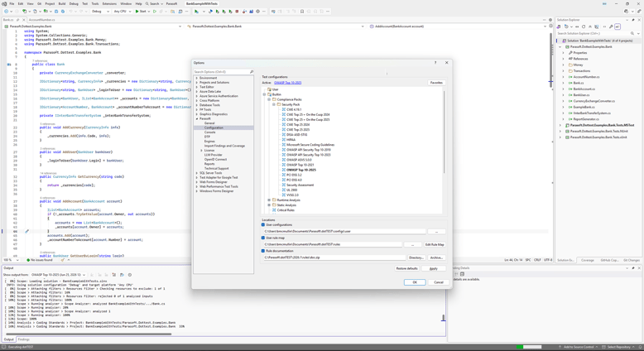This screenshot has height=351, width=644.
Task: Click Compliance Packs folder icon
Action: [x=274, y=99]
